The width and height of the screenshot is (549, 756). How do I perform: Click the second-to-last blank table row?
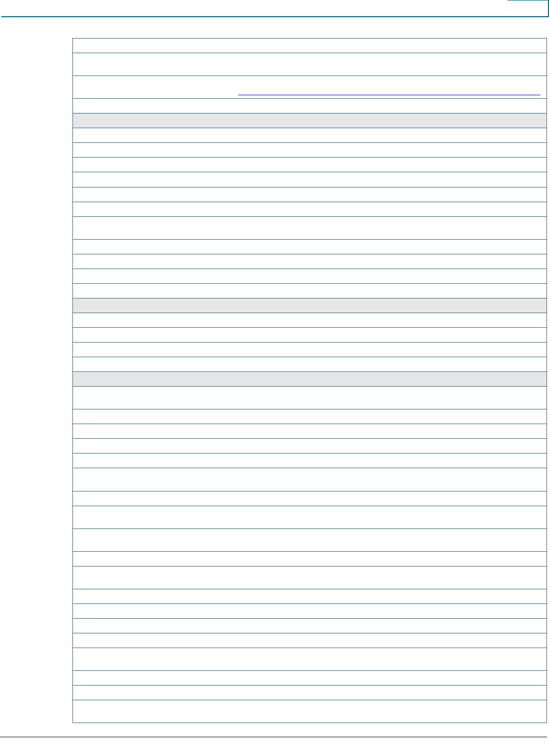coord(309,693)
